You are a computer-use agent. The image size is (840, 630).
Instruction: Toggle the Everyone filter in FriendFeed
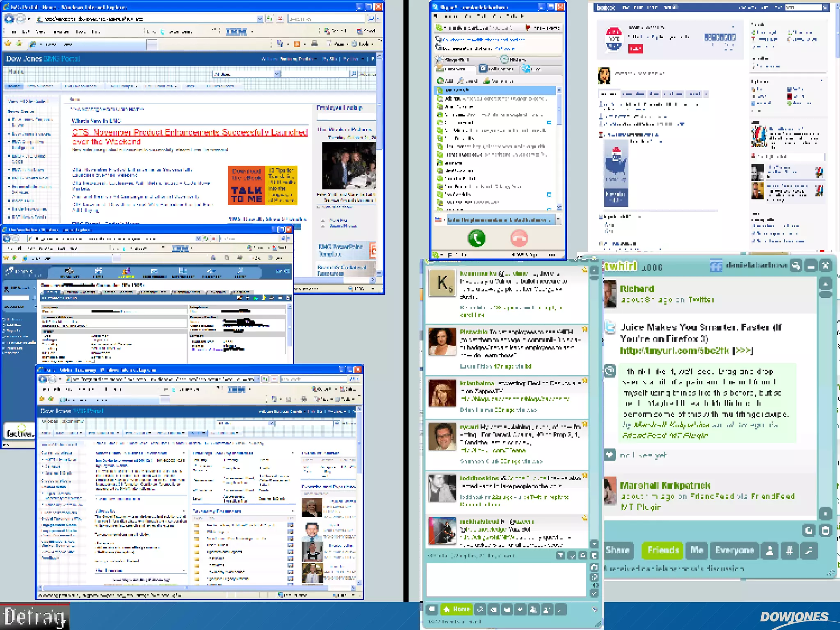pos(734,550)
